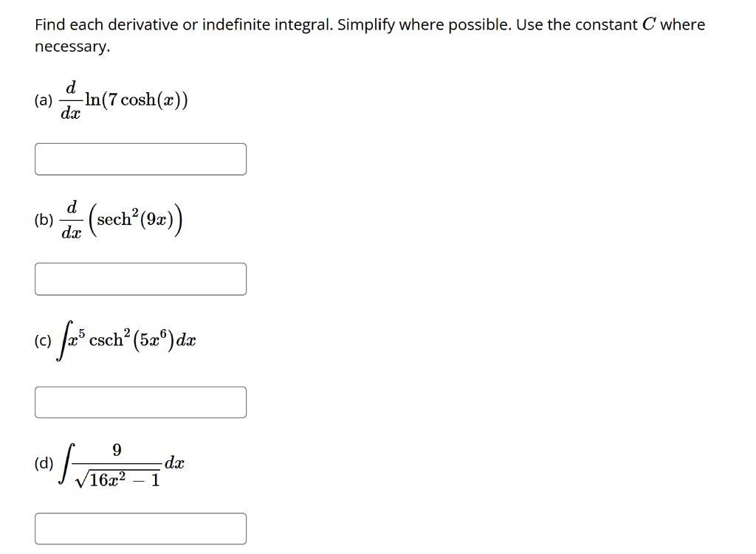Select the label (c)
Screen dimensions: 756x554
tap(41, 340)
